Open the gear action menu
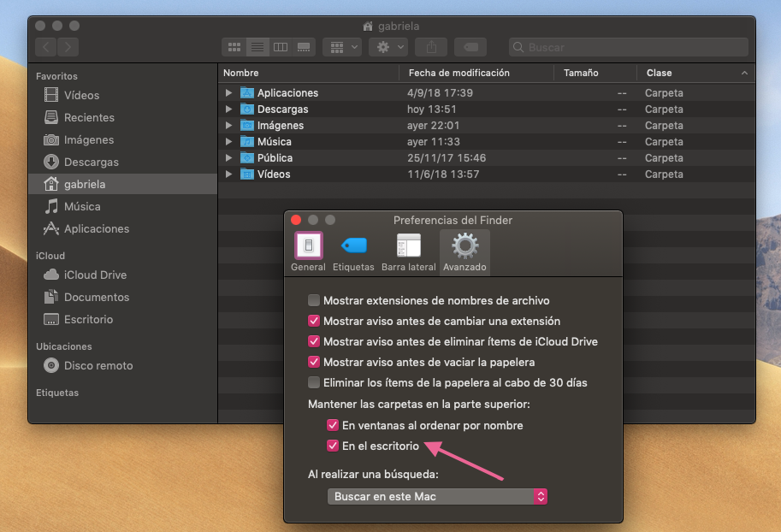The image size is (781, 532). (x=388, y=47)
